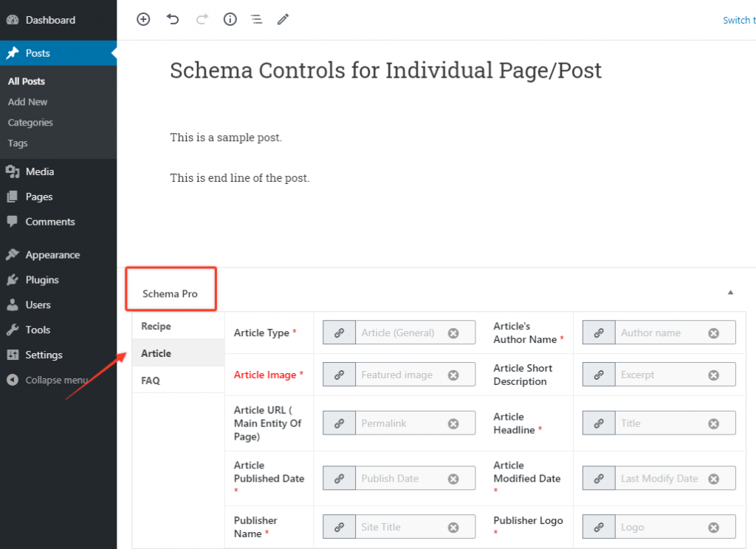Screen dimensions: 756x549
Task: Go to Categories under Posts
Action: click(31, 123)
